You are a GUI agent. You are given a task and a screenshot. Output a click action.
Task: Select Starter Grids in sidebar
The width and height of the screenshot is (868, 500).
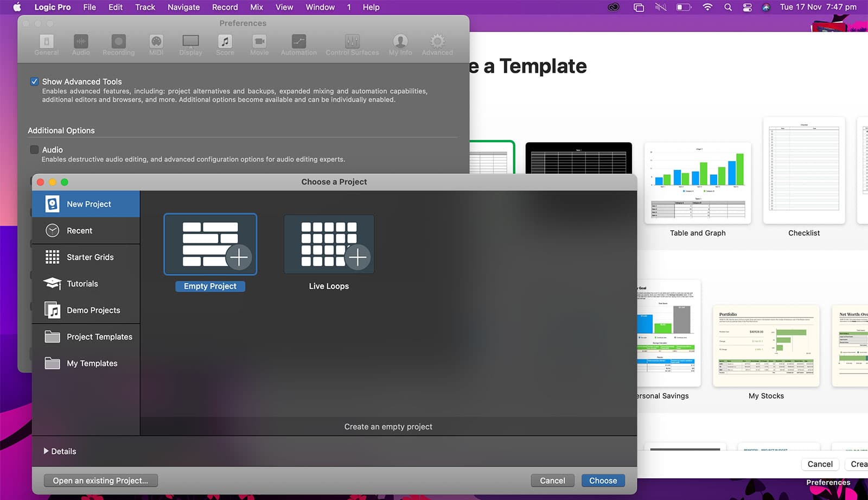point(86,257)
